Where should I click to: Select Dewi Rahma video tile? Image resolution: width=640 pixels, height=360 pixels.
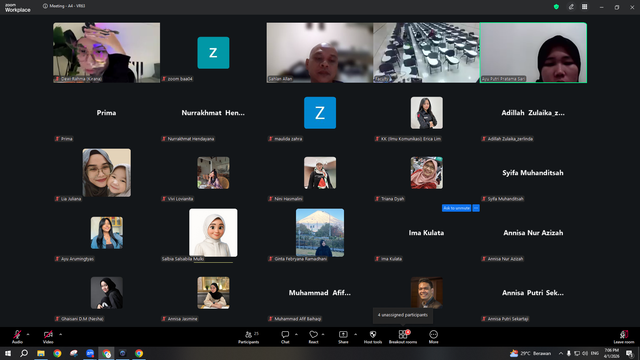(x=107, y=53)
